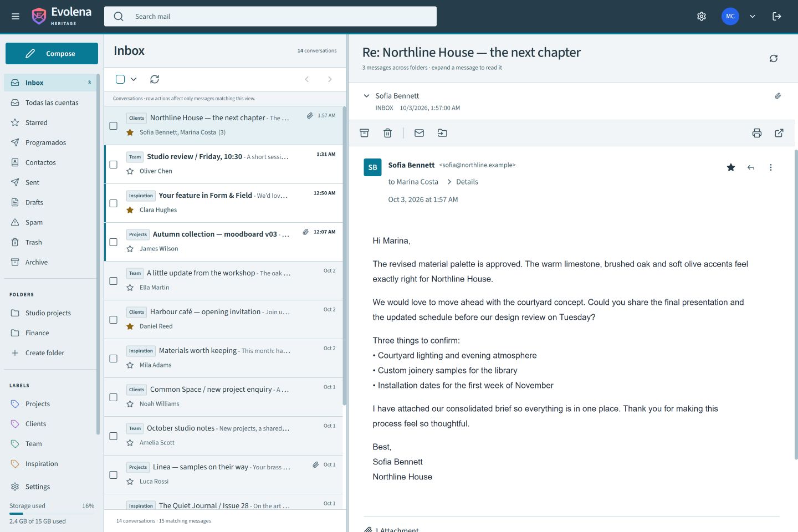Click into the Search mail field
The width and height of the screenshot is (798, 532).
pyautogui.click(x=270, y=16)
